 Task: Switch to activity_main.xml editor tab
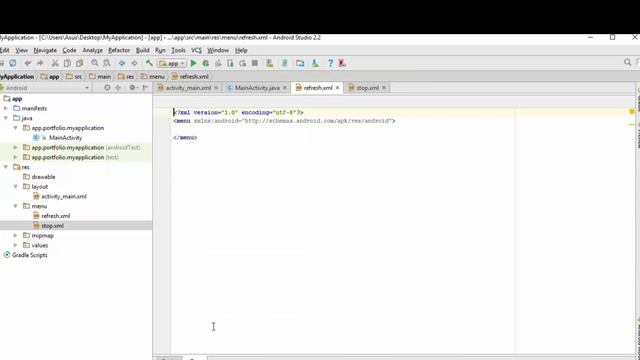coord(188,88)
